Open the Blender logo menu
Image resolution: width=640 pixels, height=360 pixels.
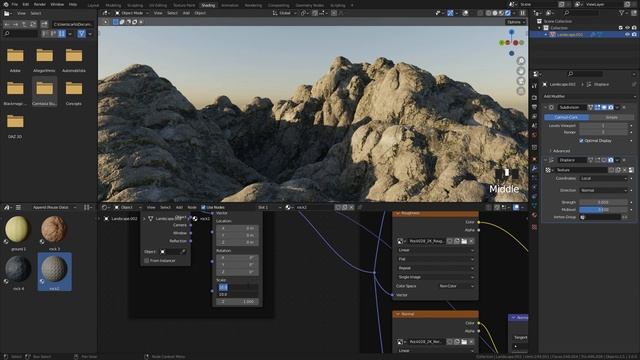click(6, 4)
